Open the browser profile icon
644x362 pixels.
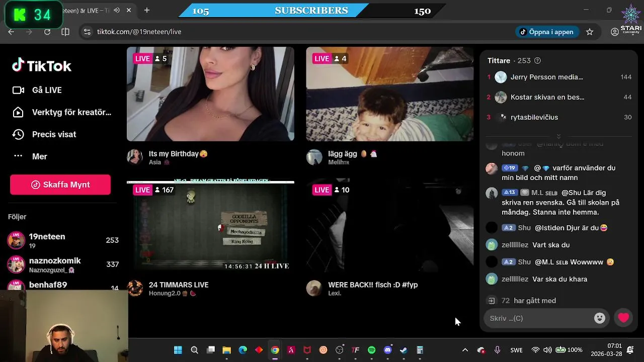point(614,32)
